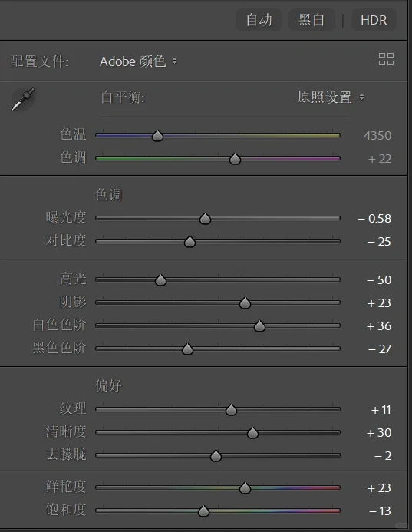412x532 pixels.
Task: Expand the 原照设置 white balance dropdown
Action: pos(331,97)
